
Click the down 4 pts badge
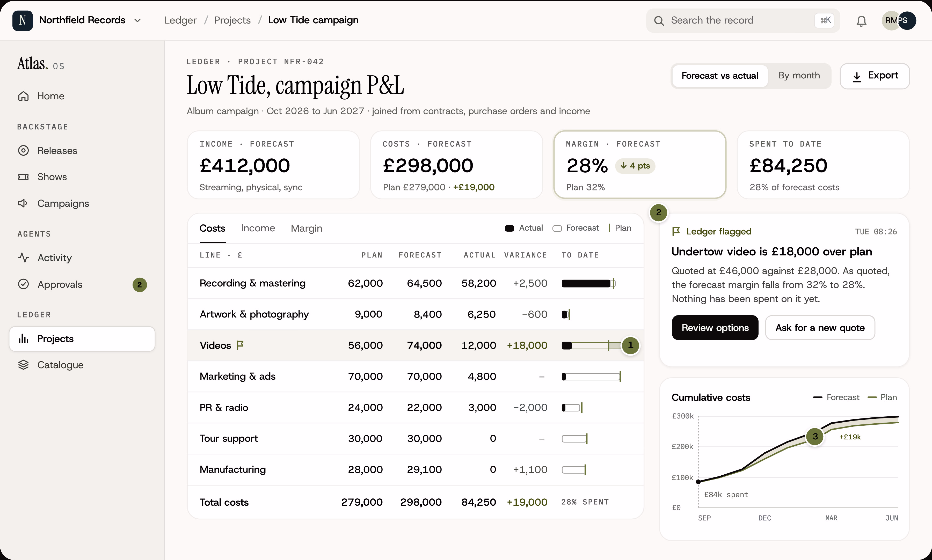pyautogui.click(x=635, y=166)
